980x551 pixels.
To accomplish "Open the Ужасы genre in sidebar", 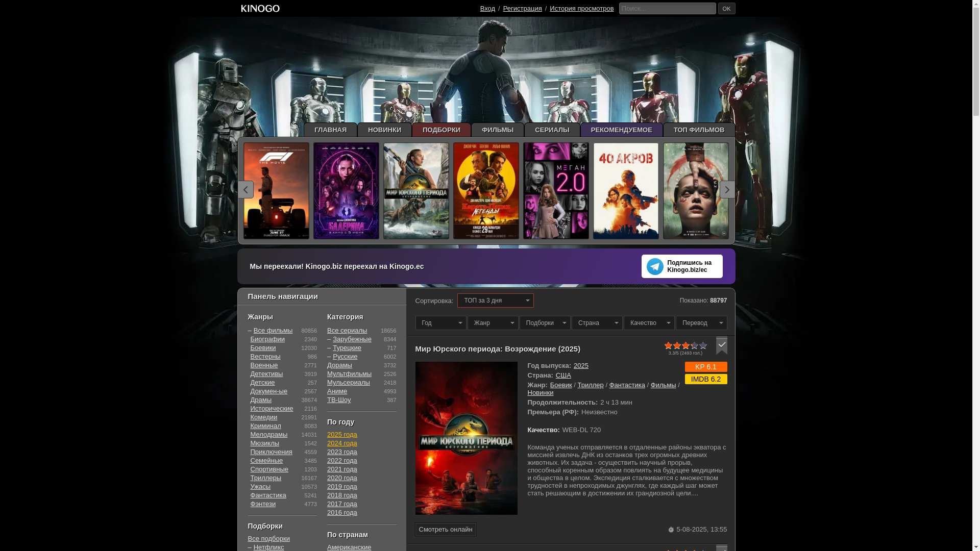I will [260, 487].
